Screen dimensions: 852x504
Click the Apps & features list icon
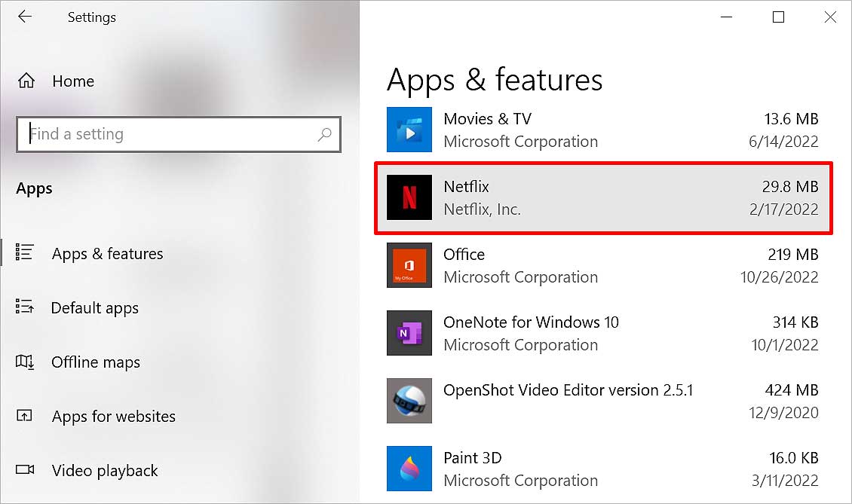pyautogui.click(x=24, y=252)
